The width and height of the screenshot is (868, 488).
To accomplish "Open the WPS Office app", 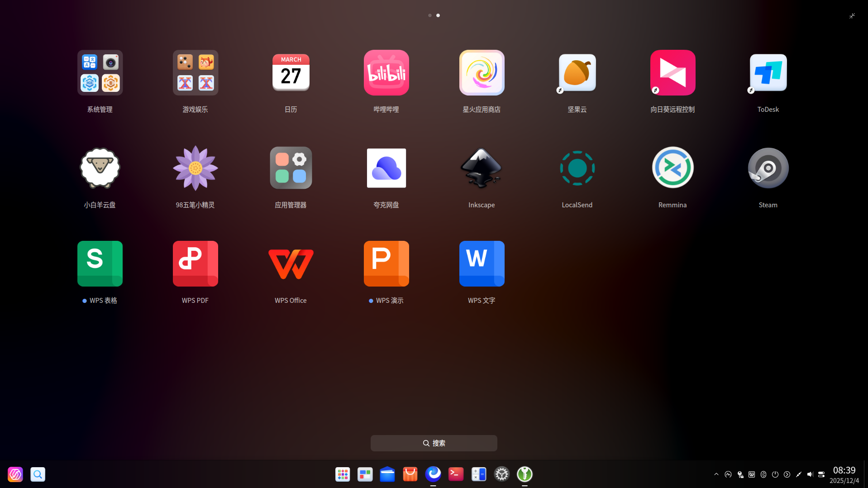I will 291,263.
